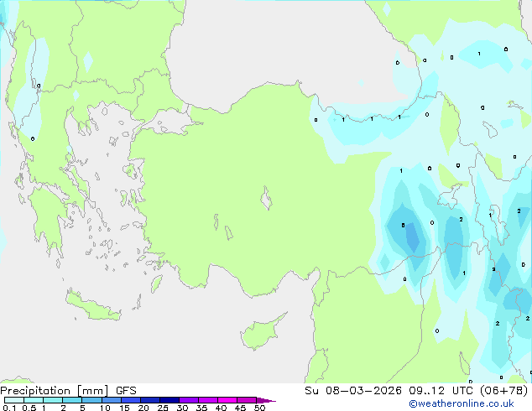Click the '[mm]' unit label
532x411 pixels.
click(92, 391)
